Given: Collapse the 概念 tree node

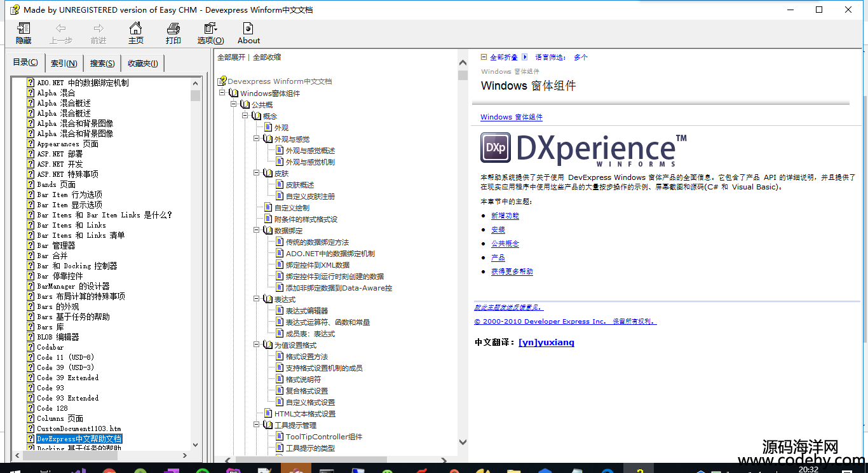Looking at the screenshot, I should click(245, 116).
